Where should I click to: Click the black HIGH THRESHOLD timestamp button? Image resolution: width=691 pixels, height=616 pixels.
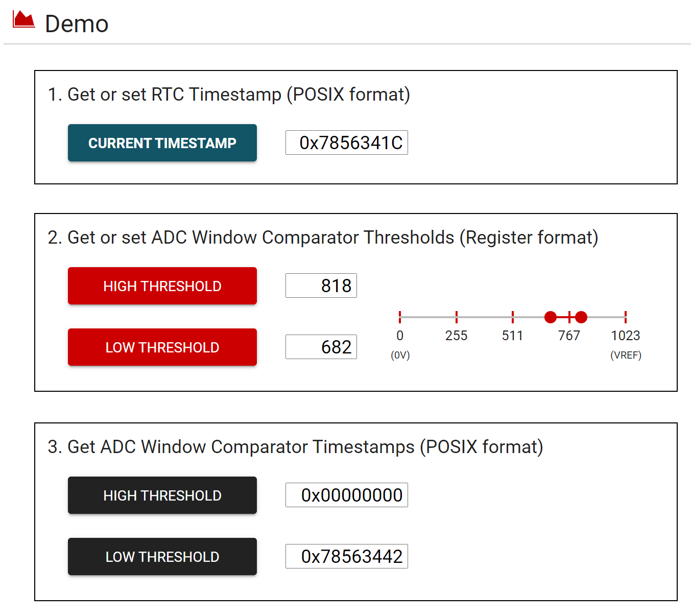click(x=162, y=495)
